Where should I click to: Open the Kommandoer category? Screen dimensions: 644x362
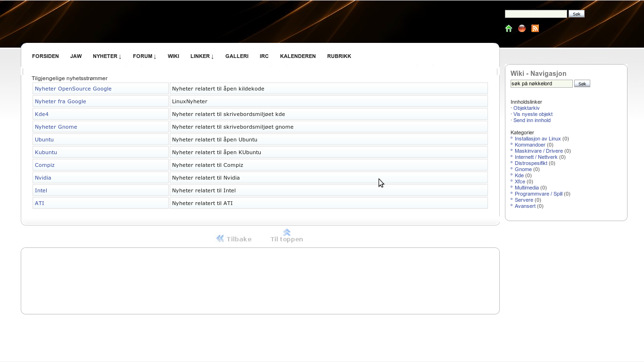pyautogui.click(x=530, y=145)
